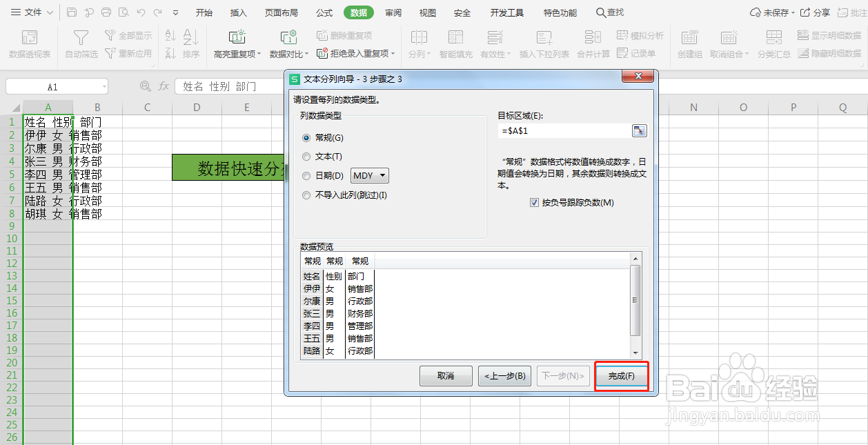Image resolution: width=868 pixels, height=445 pixels.
Task: Expand the 取消组合 dropdown
Action: click(x=746, y=54)
